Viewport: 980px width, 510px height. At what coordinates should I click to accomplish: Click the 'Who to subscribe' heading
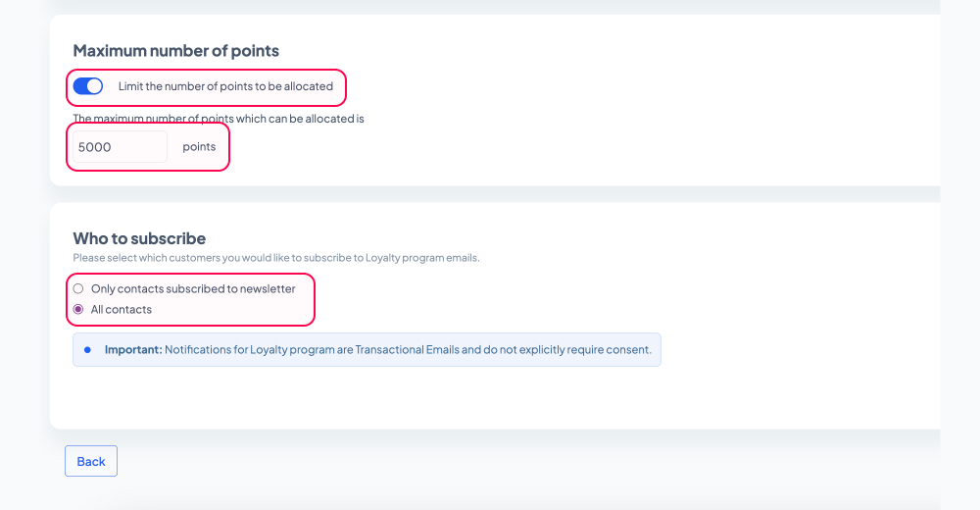click(x=139, y=238)
